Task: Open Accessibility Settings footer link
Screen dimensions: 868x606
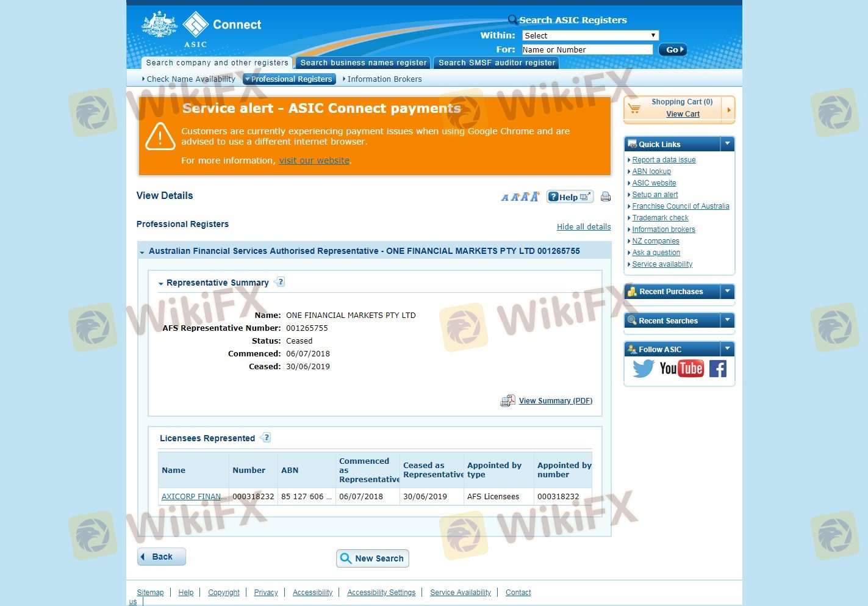Action: tap(381, 593)
